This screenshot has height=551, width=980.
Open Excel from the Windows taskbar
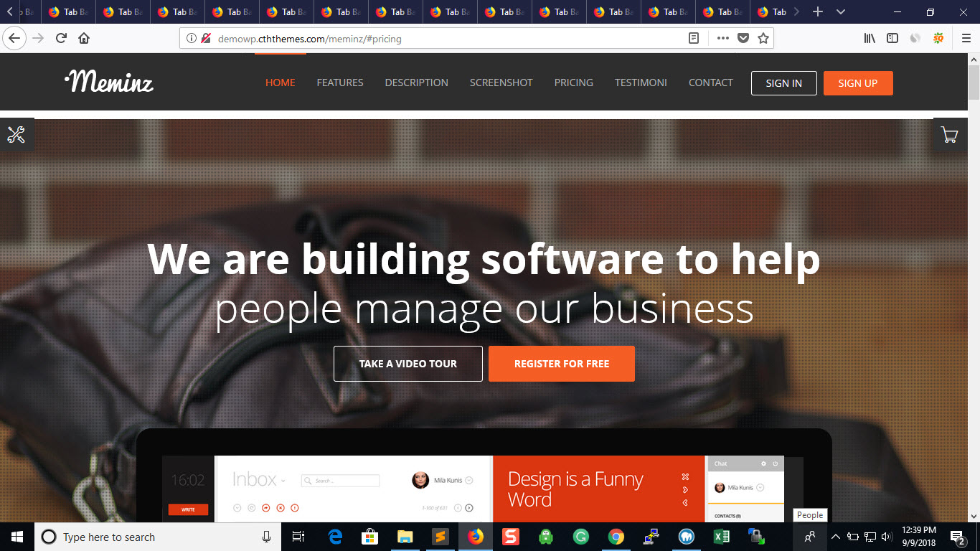coord(721,537)
